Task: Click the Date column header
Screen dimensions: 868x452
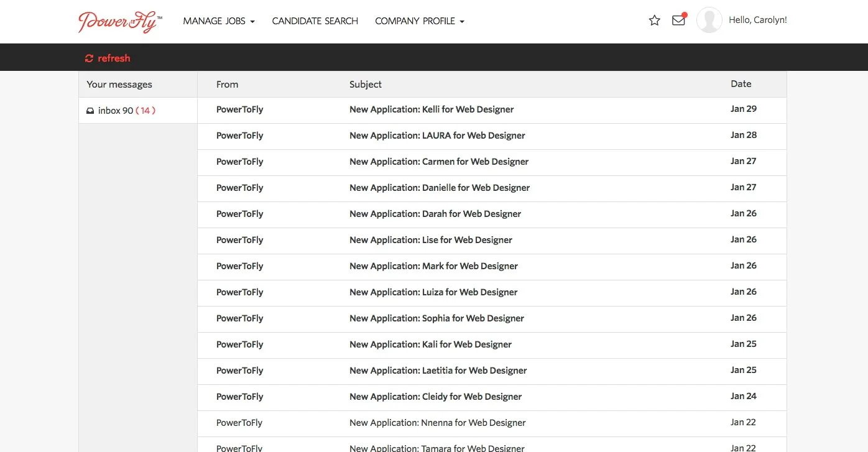Action: (x=741, y=84)
